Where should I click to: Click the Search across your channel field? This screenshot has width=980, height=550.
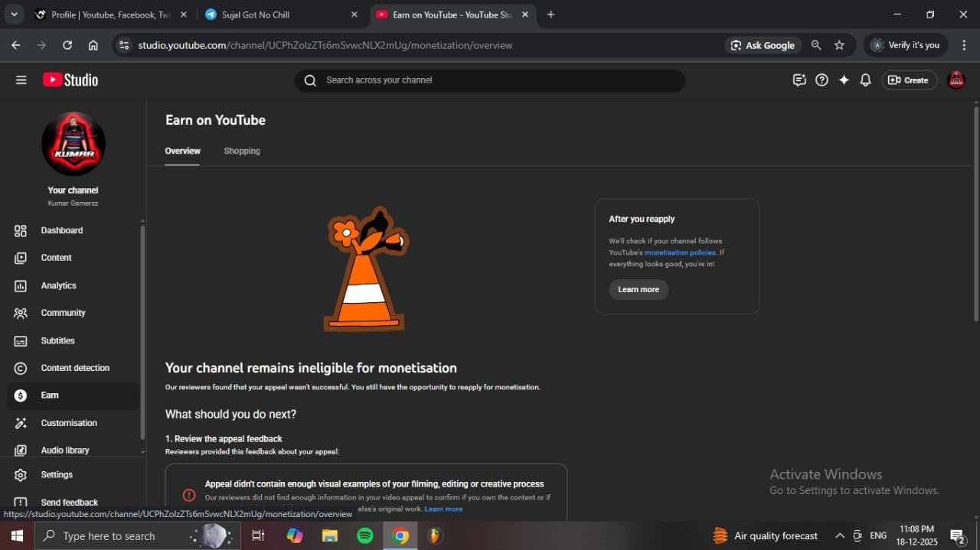[x=490, y=80]
